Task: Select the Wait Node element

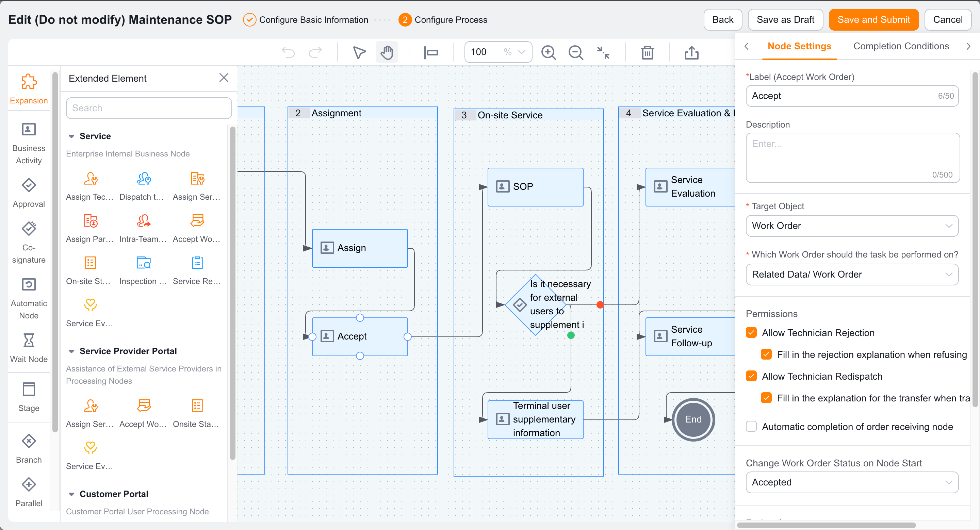Action: click(29, 348)
